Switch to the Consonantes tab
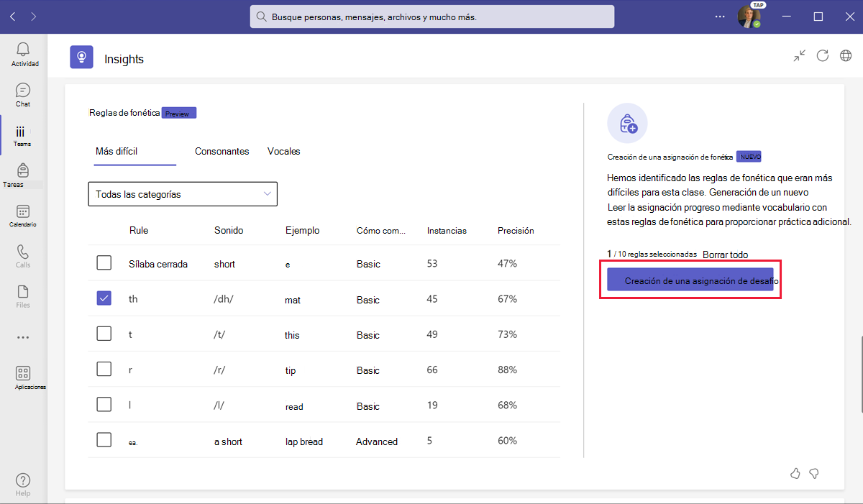Image resolution: width=863 pixels, height=504 pixels. click(x=222, y=151)
